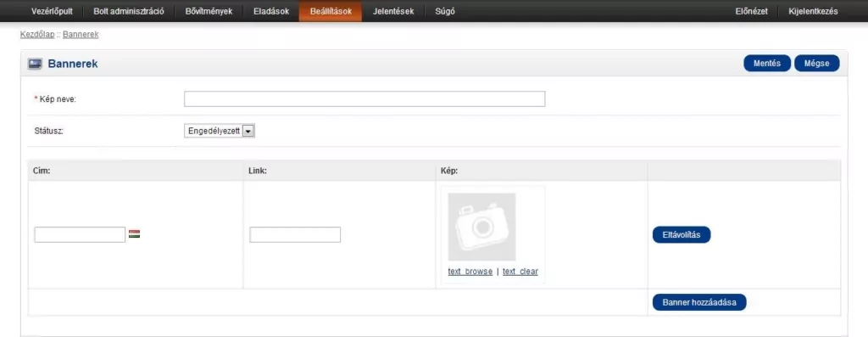Viewport: 868px width, 337px height.
Task: Cancel with the Mégse button
Action: tap(817, 63)
